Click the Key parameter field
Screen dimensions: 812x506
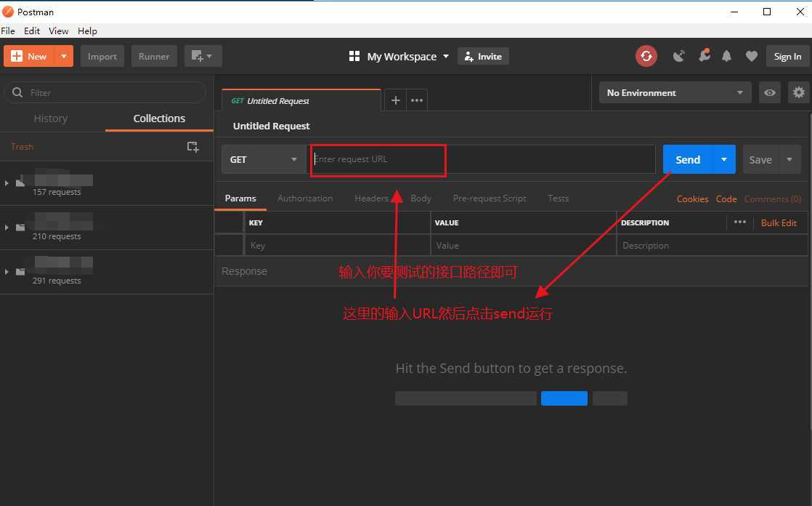pyautogui.click(x=337, y=245)
